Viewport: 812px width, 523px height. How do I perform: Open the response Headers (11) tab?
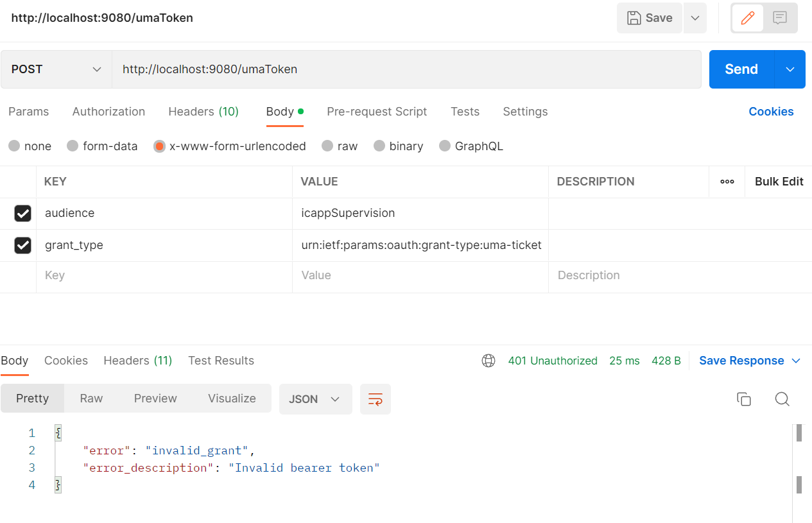138,361
